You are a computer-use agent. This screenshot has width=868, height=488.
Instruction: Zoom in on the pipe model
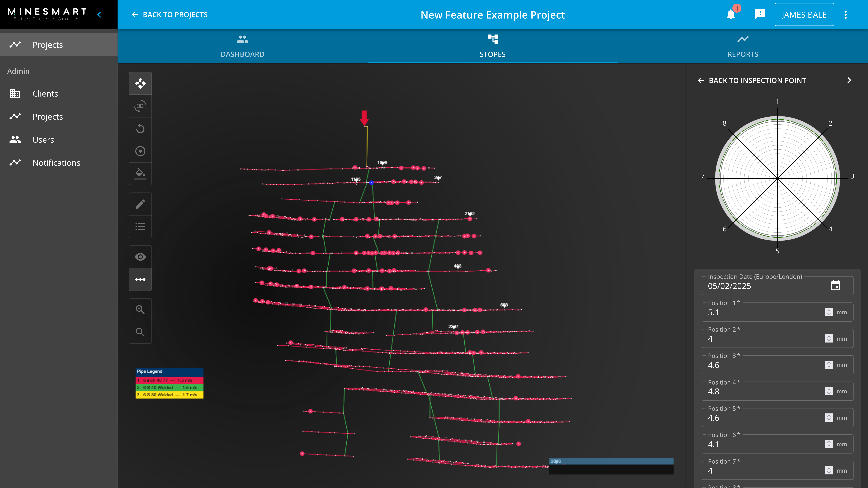140,309
